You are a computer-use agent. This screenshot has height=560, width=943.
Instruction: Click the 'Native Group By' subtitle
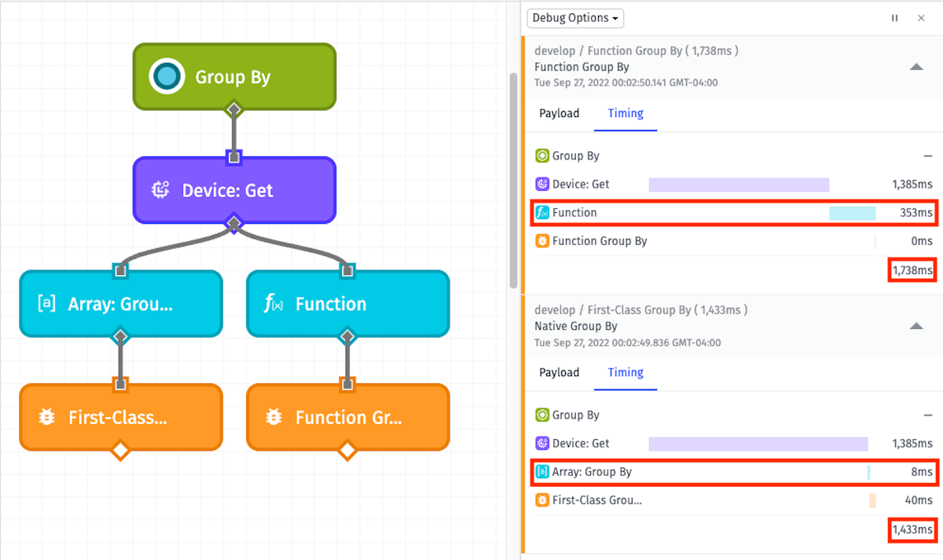(x=576, y=327)
